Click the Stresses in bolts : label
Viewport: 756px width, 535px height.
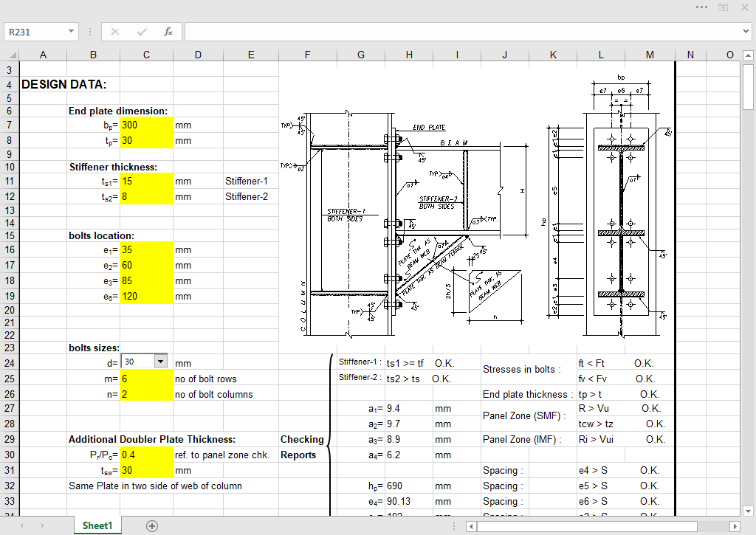point(522,369)
